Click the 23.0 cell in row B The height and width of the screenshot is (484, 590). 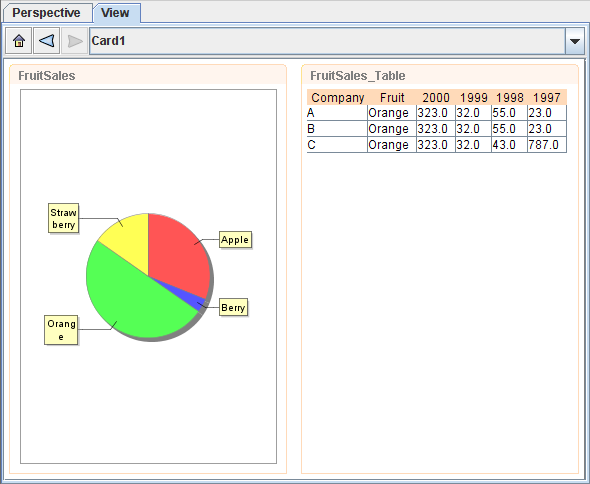point(547,129)
